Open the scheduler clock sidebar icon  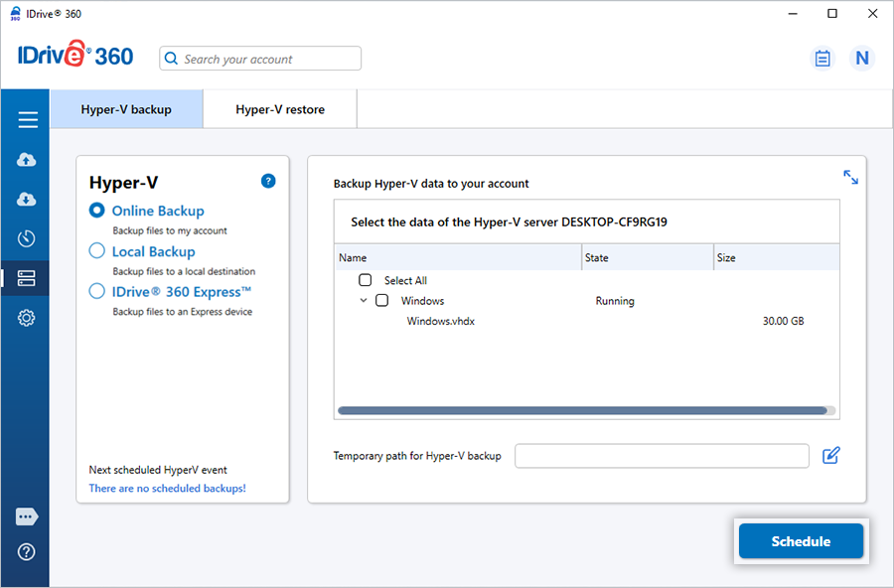(27, 238)
